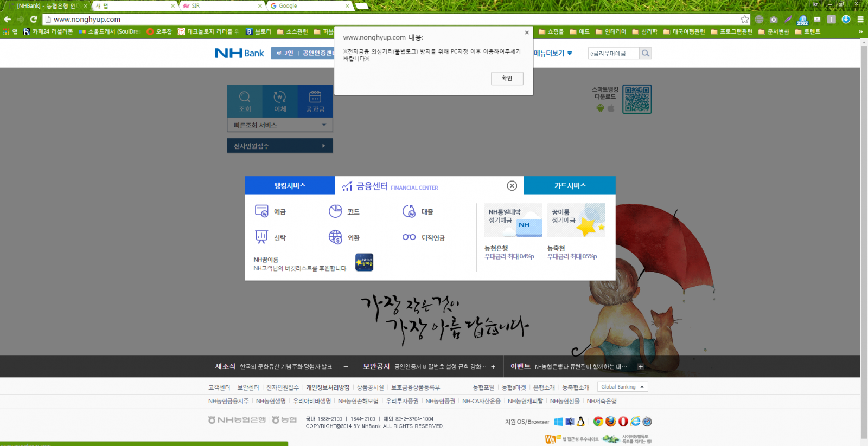Close the alert dialog with its X
Viewport: 868px width, 446px height.
(527, 33)
